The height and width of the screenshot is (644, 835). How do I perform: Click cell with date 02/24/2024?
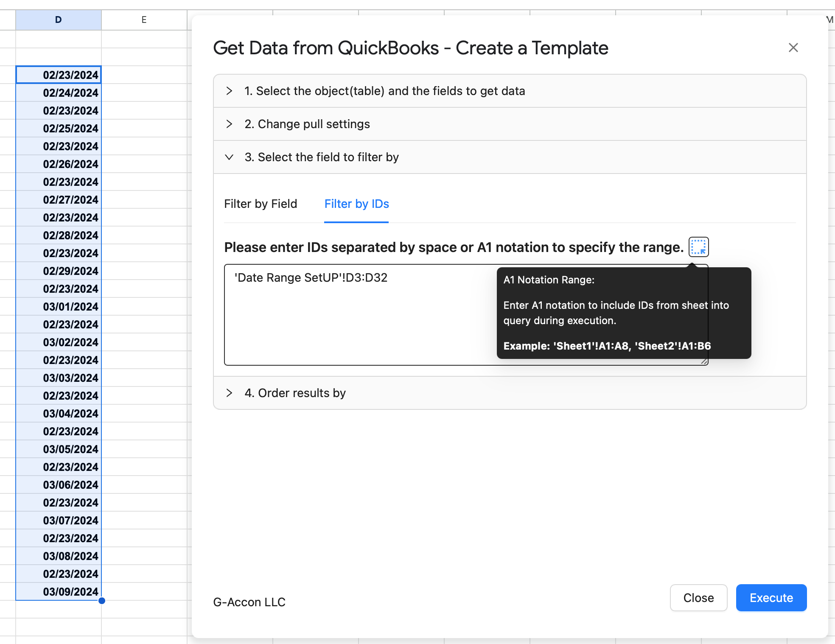pos(59,92)
